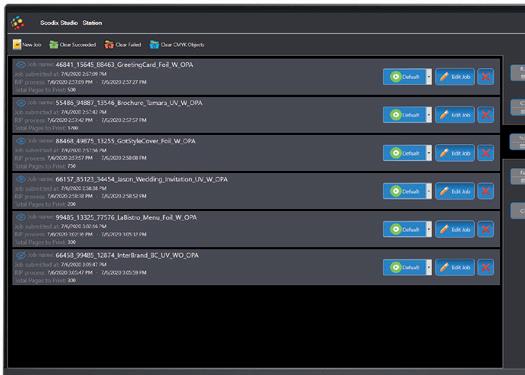Expand Default dropdown arrow for InterBrand_BC job
This screenshot has height=375, width=525.
point(429,268)
